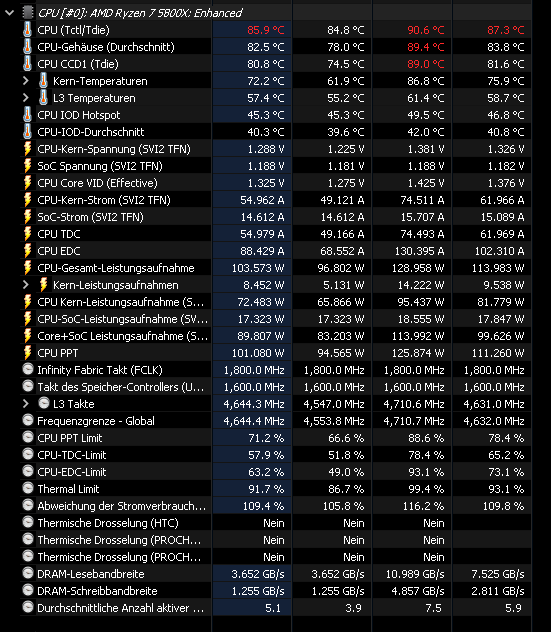Select the CPU (Tctl/Tdie) sensor label
Screen dimensions: 551x632
[x=73, y=30]
